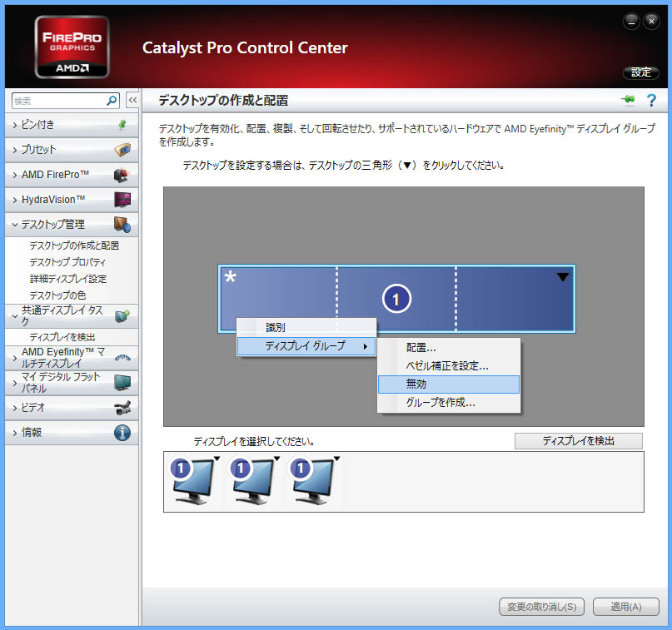Image resolution: width=672 pixels, height=630 pixels.
Task: Collapse the sidebar with the double-chevron button
Action: (133, 101)
